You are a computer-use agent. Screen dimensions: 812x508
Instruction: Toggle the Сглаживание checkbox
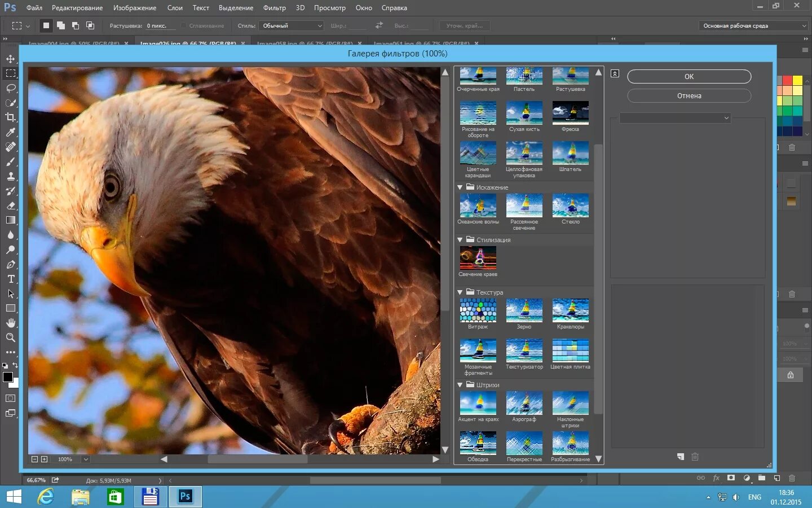point(184,25)
